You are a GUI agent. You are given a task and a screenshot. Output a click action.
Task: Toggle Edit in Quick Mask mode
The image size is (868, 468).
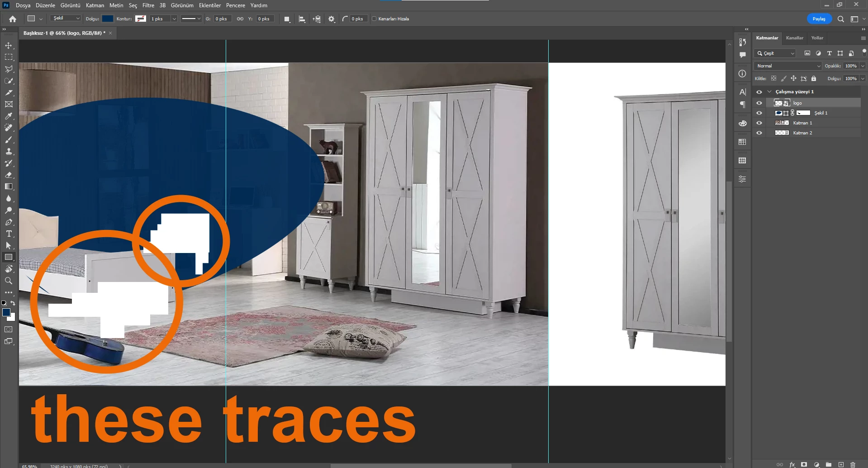tap(9, 330)
